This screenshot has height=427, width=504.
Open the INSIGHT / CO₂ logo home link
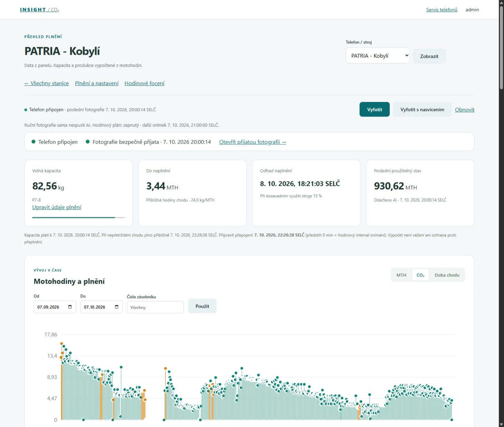pyautogui.click(x=40, y=10)
